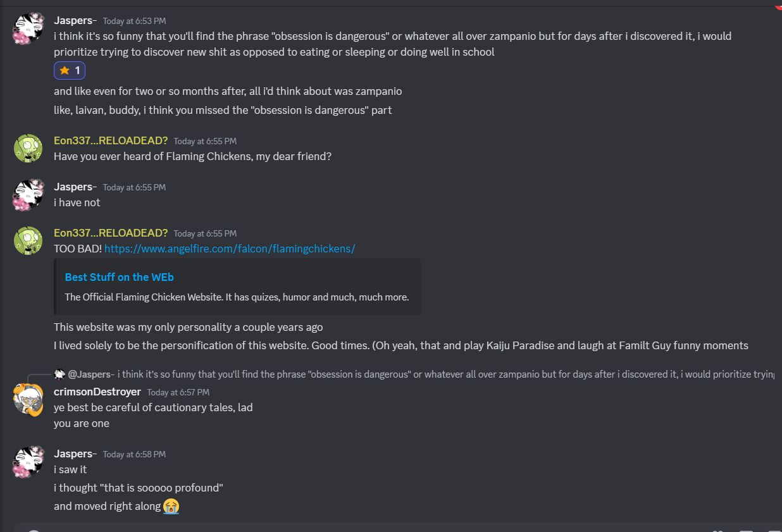Click the crimsonDestroyer username
782x532 pixels.
coord(97,392)
